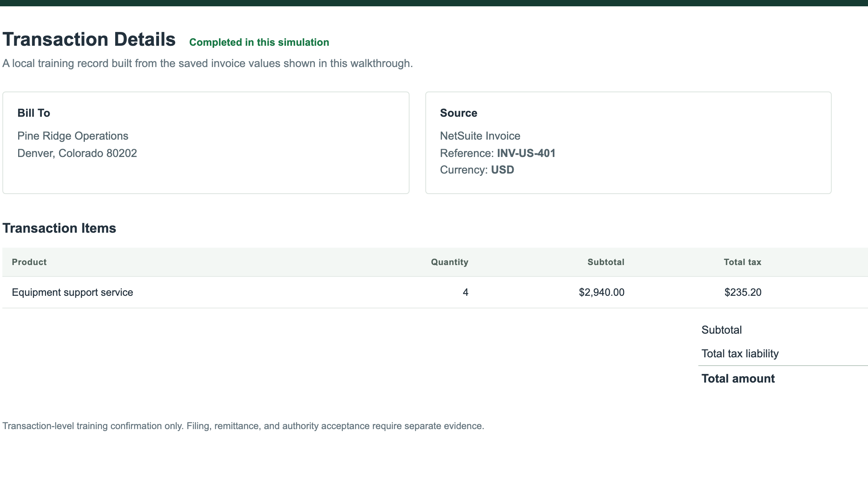Click the $2,940.00 subtotal cell
This screenshot has width=868, height=493.
click(x=601, y=292)
